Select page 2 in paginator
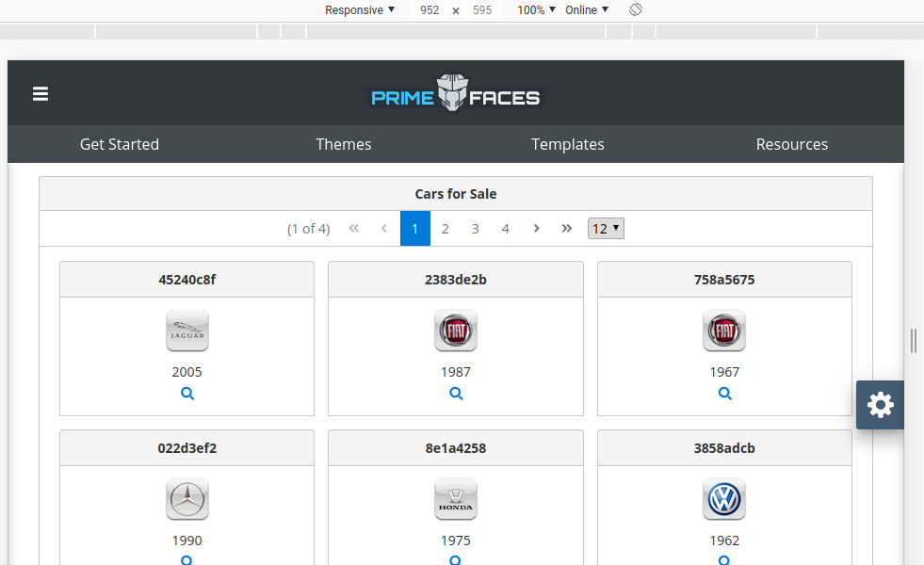This screenshot has height=565, width=924. coord(445,229)
